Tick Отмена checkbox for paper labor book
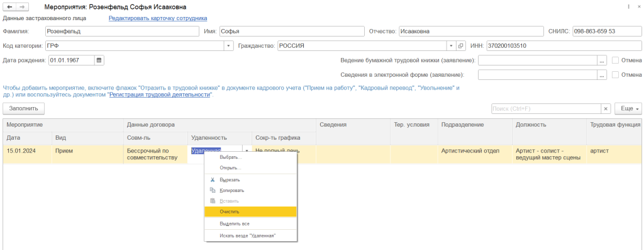 coord(615,60)
